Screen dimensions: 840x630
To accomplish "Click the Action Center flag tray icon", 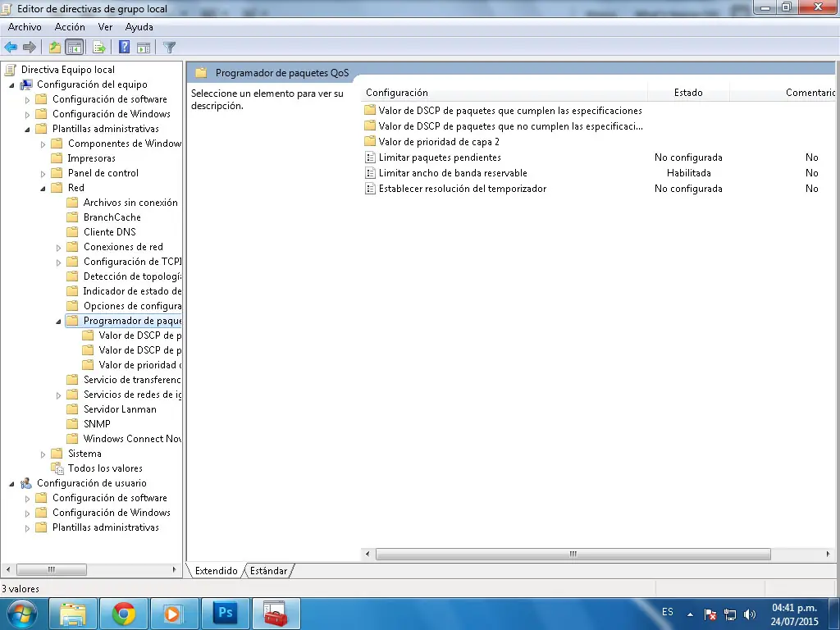I will pos(710,614).
